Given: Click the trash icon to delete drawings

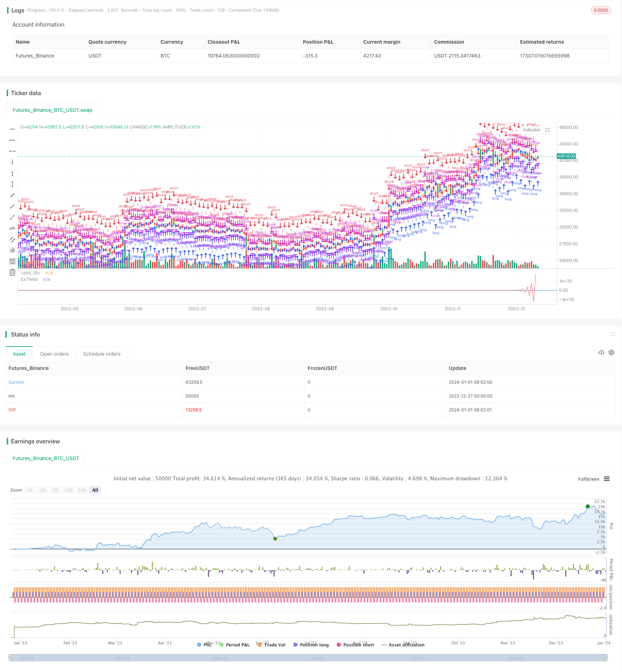Looking at the screenshot, I should 12,272.
